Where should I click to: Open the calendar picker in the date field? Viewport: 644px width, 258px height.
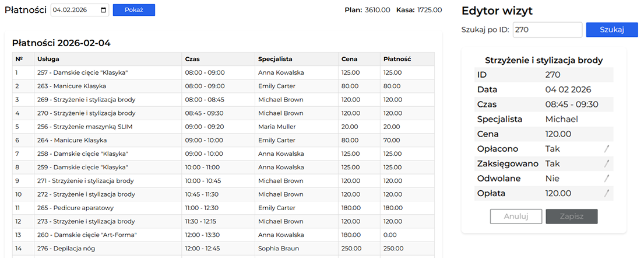[104, 10]
